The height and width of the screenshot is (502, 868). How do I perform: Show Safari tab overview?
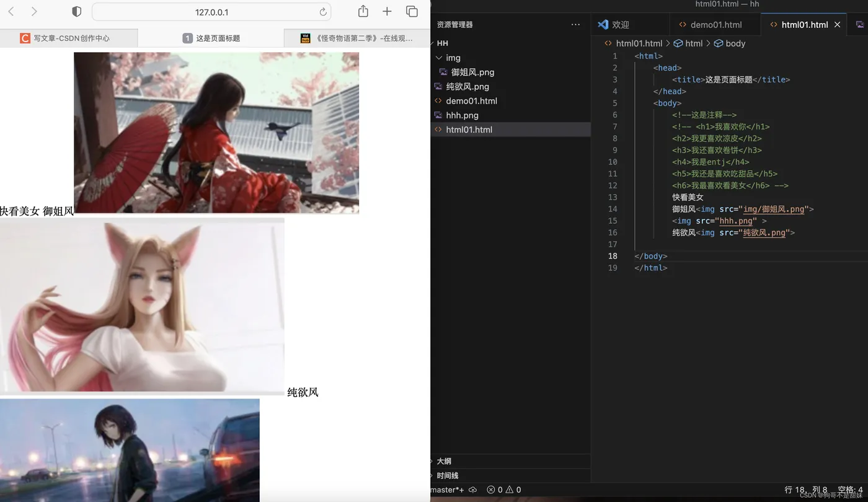(x=412, y=11)
